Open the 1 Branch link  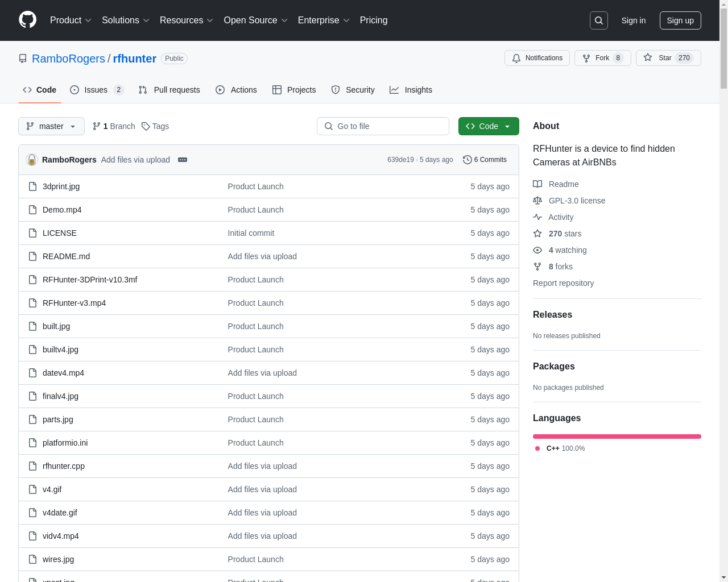click(x=114, y=126)
